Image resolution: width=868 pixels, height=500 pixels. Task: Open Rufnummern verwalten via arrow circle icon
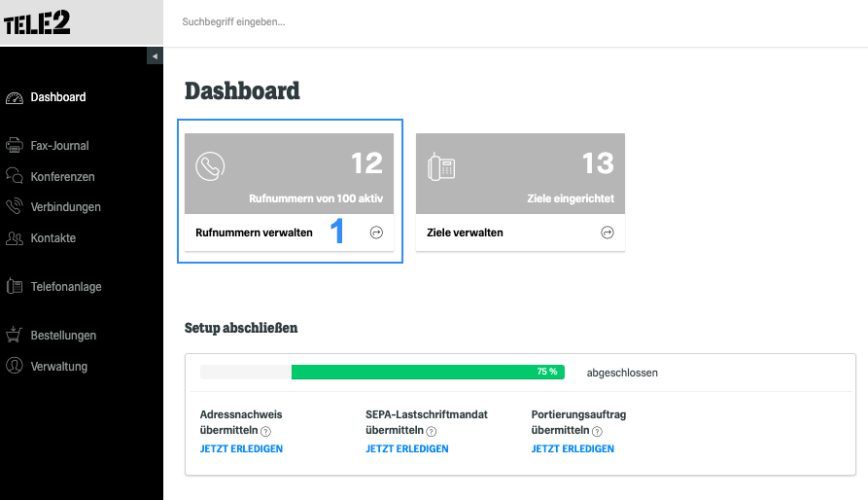tap(376, 232)
